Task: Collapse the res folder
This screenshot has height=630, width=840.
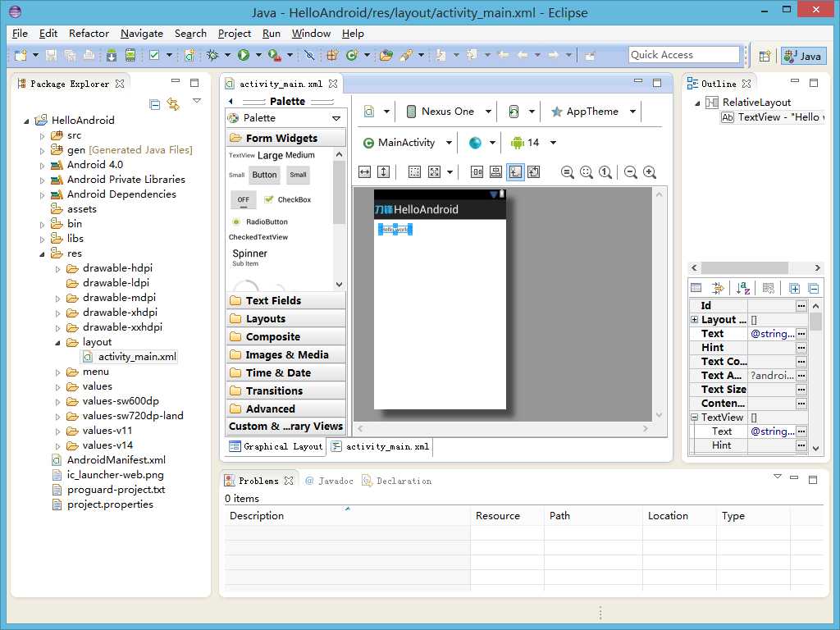Action: click(x=43, y=254)
